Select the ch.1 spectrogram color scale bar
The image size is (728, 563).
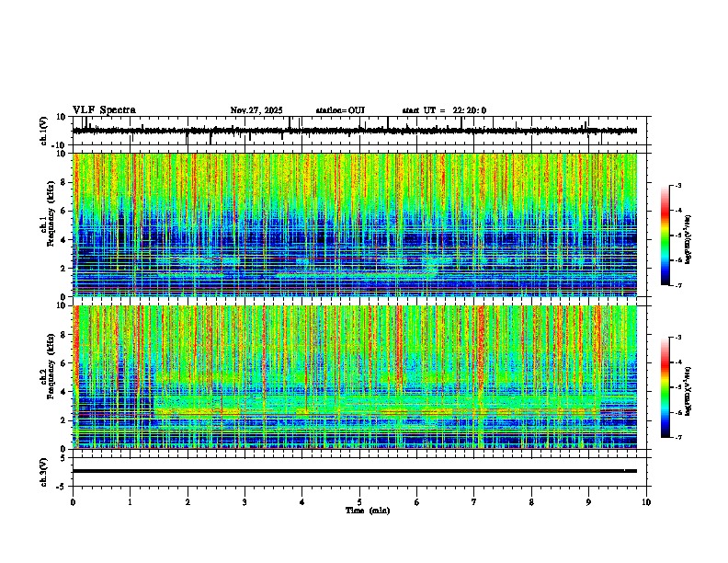665,236
